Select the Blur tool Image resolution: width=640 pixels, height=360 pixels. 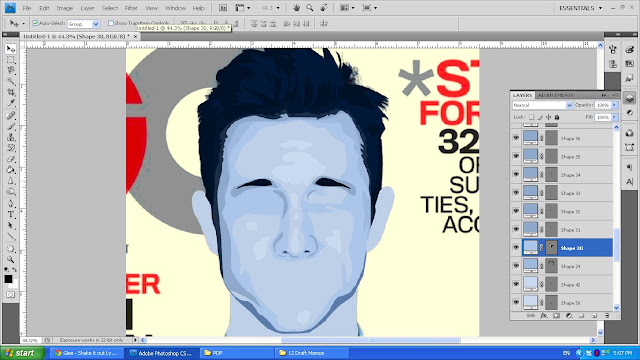click(x=11, y=181)
